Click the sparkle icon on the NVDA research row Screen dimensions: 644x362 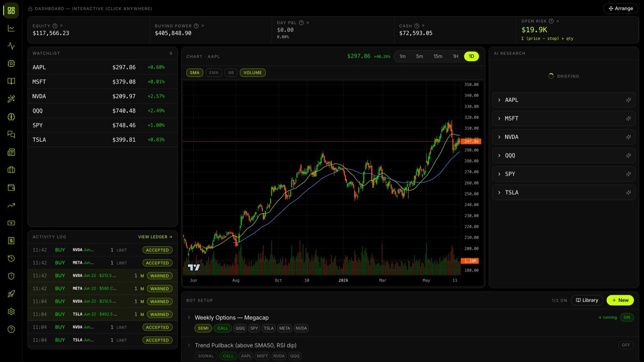[628, 137]
